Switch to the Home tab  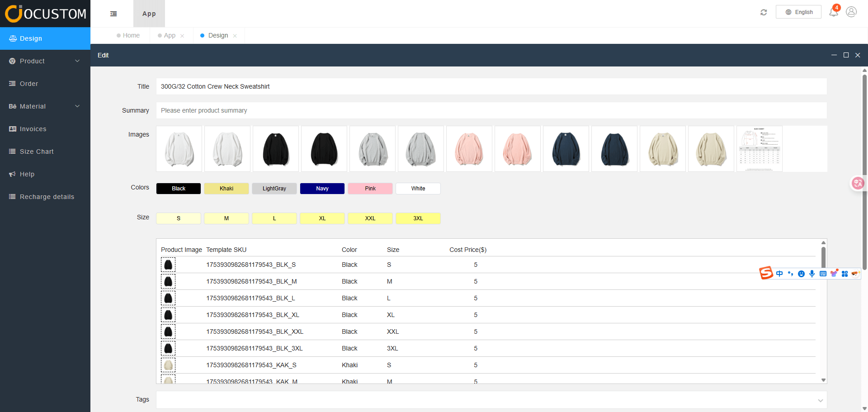click(131, 36)
